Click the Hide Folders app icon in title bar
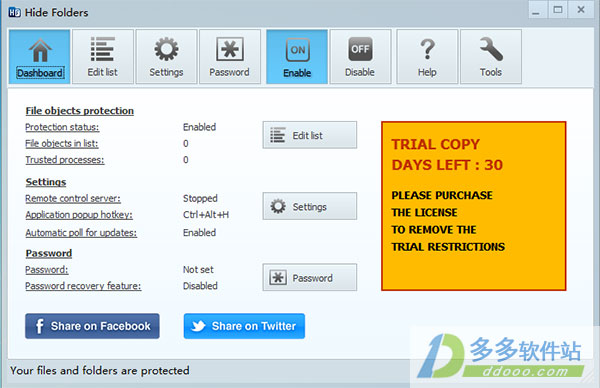The image size is (600, 388). 15,12
